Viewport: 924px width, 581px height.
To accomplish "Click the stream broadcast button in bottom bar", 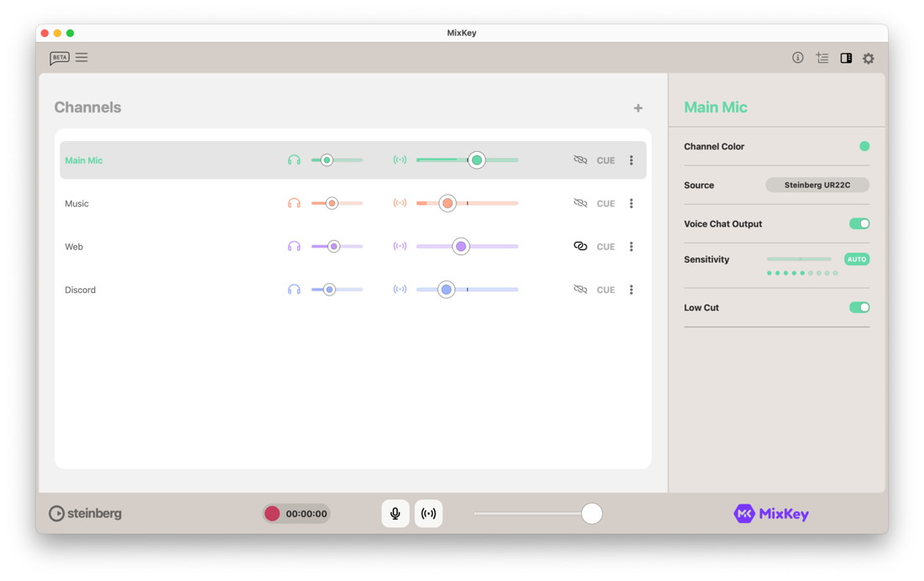I will coord(428,514).
